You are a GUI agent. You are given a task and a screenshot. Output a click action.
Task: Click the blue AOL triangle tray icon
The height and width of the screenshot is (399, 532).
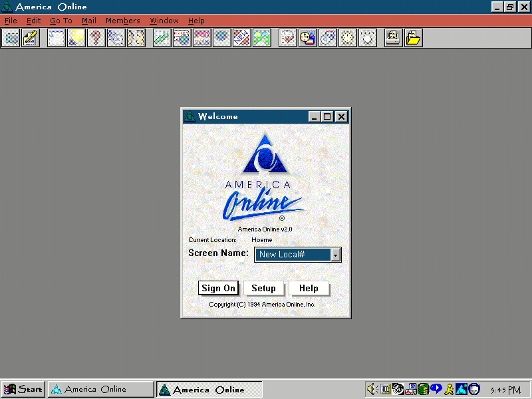pos(461,389)
